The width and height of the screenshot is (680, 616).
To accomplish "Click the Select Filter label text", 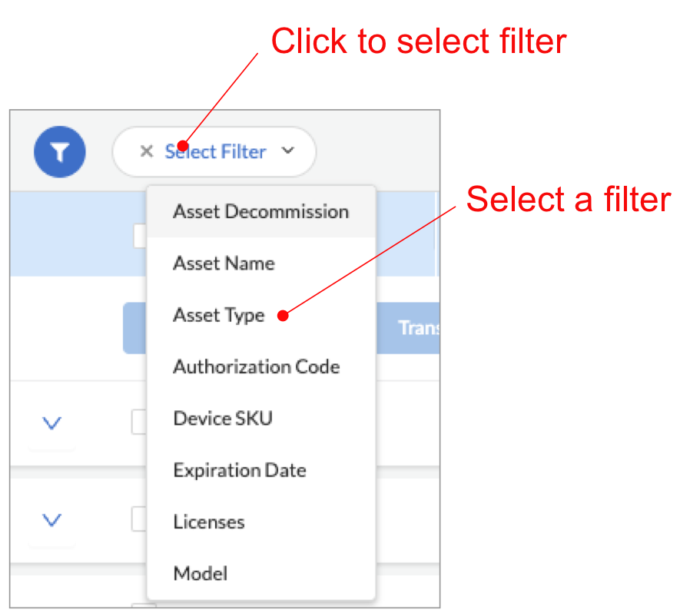I will [x=216, y=151].
